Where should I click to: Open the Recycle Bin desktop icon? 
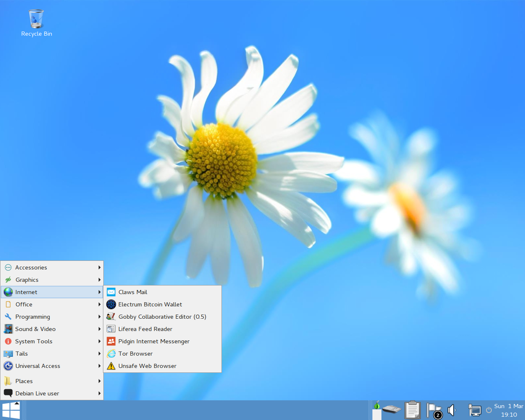(36, 23)
